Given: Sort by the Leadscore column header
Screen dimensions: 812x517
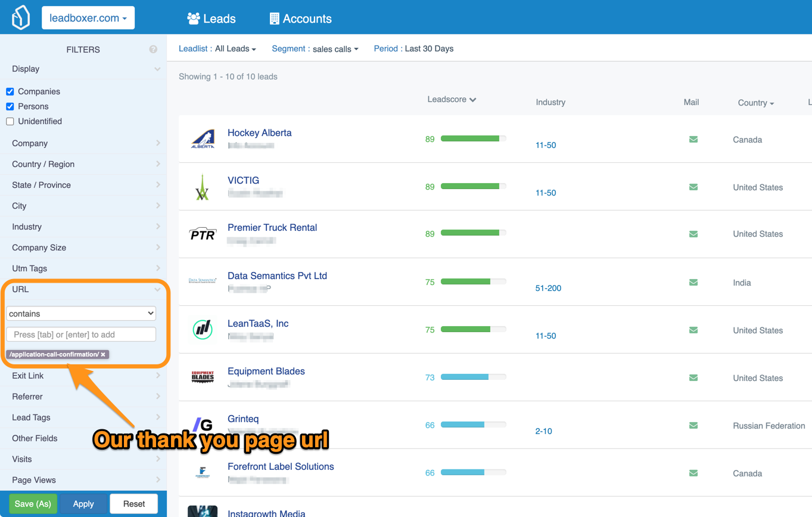Looking at the screenshot, I should (x=452, y=100).
